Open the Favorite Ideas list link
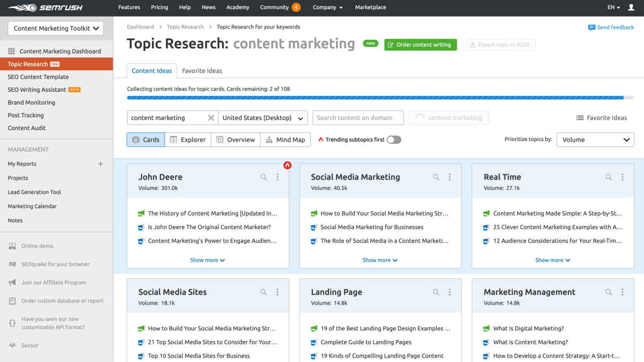Image resolution: width=644 pixels, height=362 pixels. (x=602, y=118)
